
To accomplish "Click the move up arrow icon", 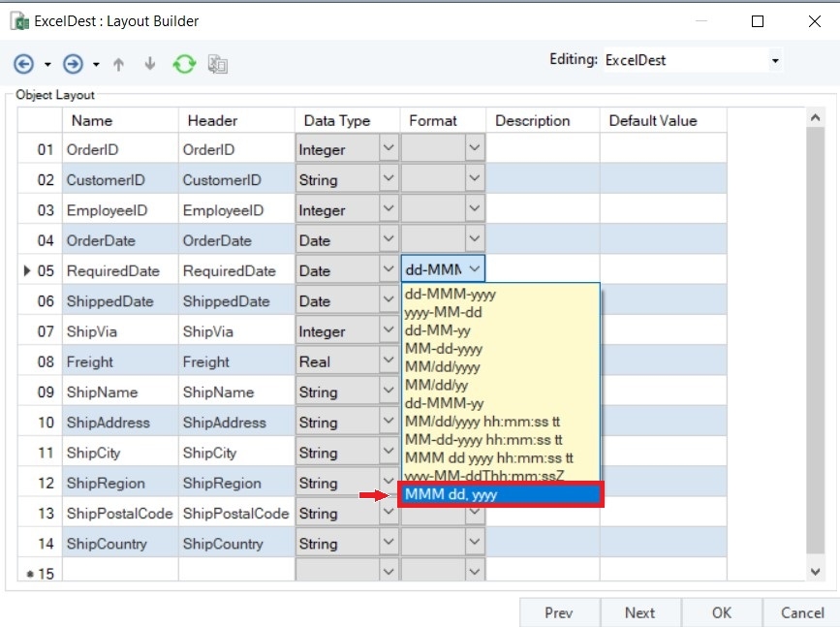I will pos(119,64).
